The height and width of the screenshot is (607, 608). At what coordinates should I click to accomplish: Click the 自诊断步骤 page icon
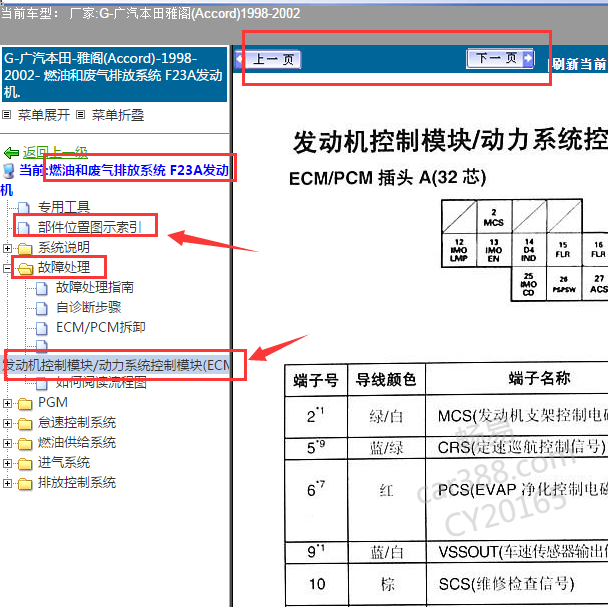click(42, 308)
